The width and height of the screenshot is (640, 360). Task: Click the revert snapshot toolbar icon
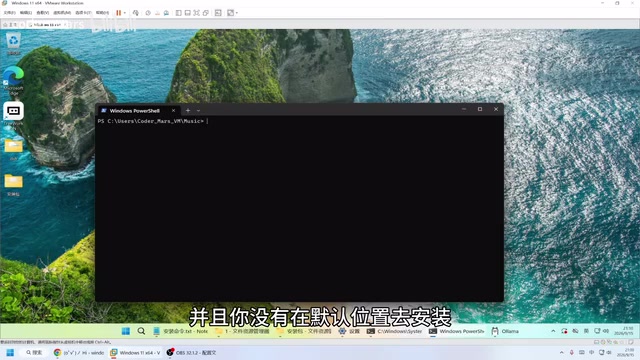tap(157, 13)
